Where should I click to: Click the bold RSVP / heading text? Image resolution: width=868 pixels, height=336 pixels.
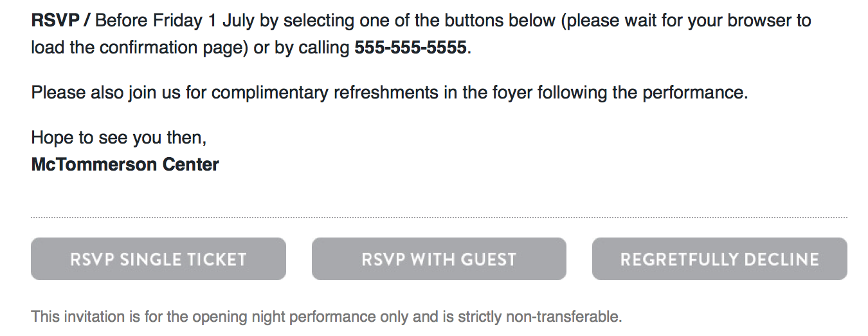click(60, 21)
